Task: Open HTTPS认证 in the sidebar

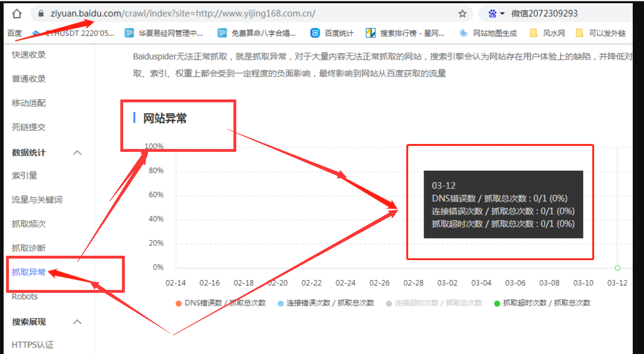Action: pyautogui.click(x=33, y=345)
